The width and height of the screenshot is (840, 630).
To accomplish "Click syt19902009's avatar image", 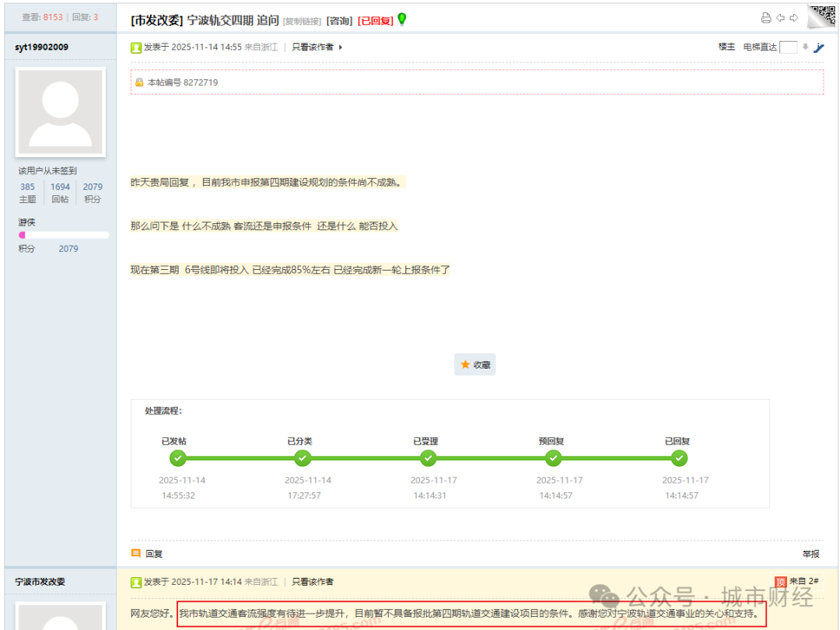I will click(x=61, y=112).
